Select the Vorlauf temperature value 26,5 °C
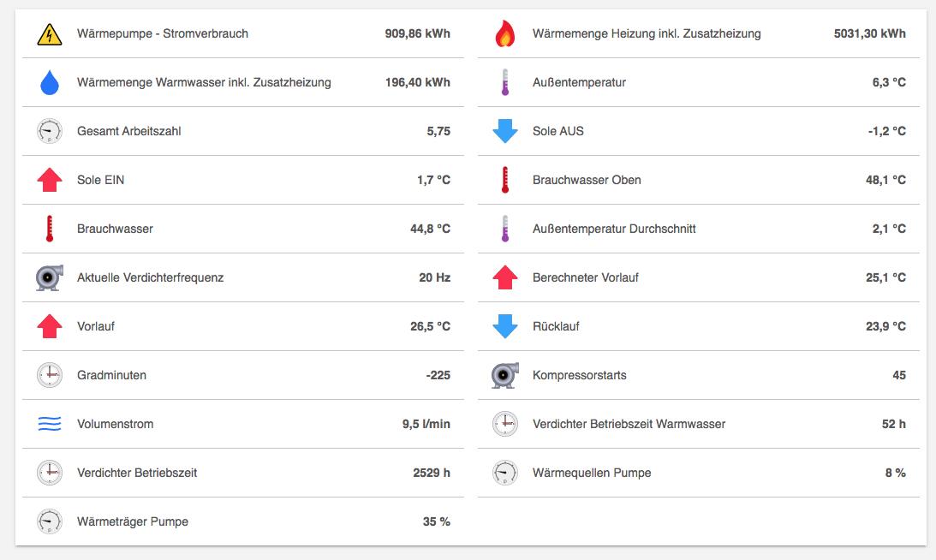The width and height of the screenshot is (936, 560). (x=430, y=326)
